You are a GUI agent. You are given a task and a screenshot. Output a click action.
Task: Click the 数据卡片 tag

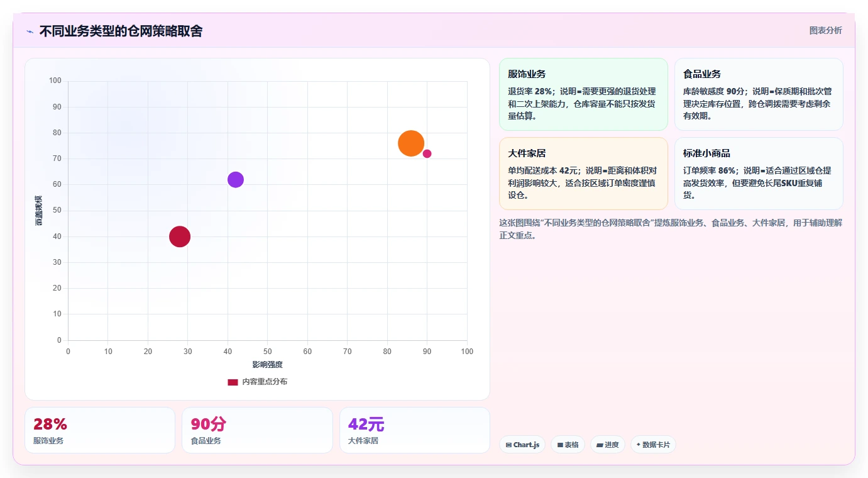(653, 445)
